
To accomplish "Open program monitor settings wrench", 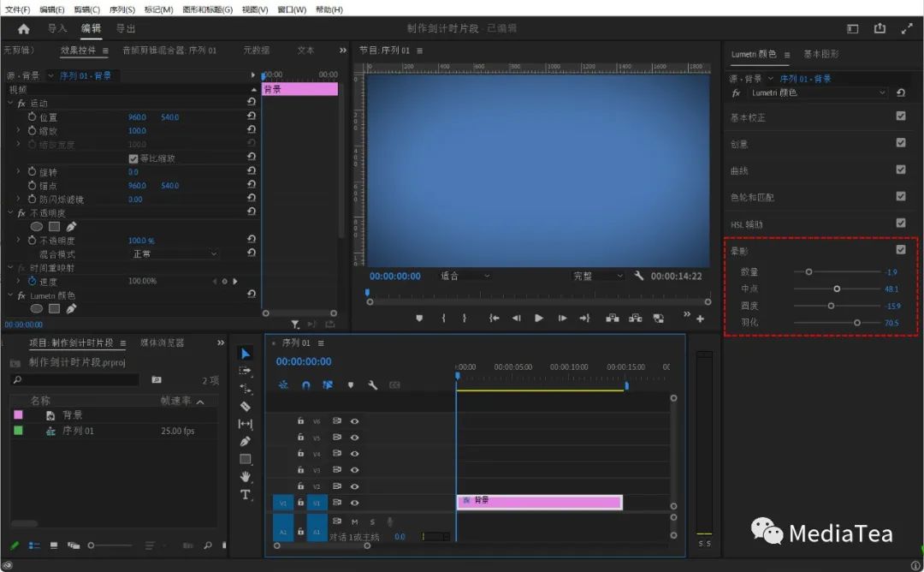I will pyautogui.click(x=639, y=276).
